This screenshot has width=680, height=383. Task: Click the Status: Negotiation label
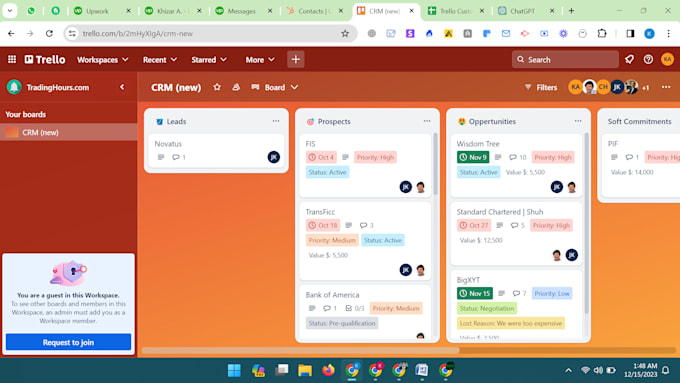487,308
